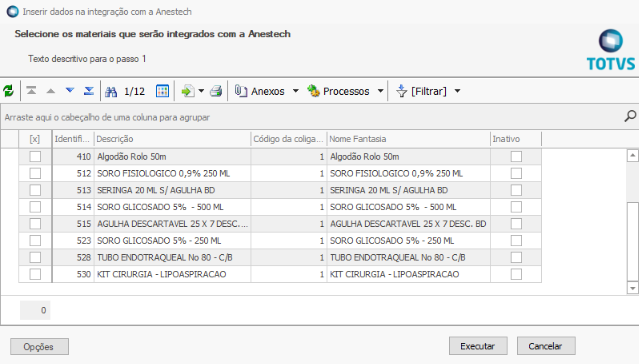Click the vertical scrollbar thumb

632,241
